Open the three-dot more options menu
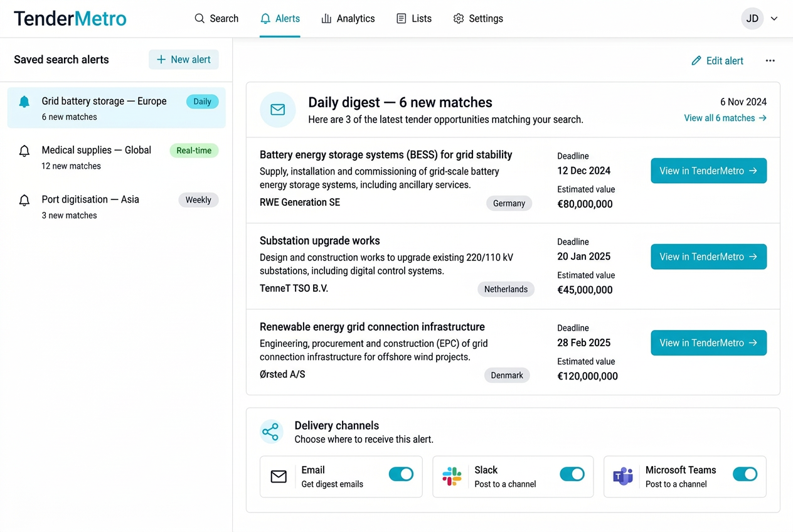The width and height of the screenshot is (793, 532). (x=770, y=61)
